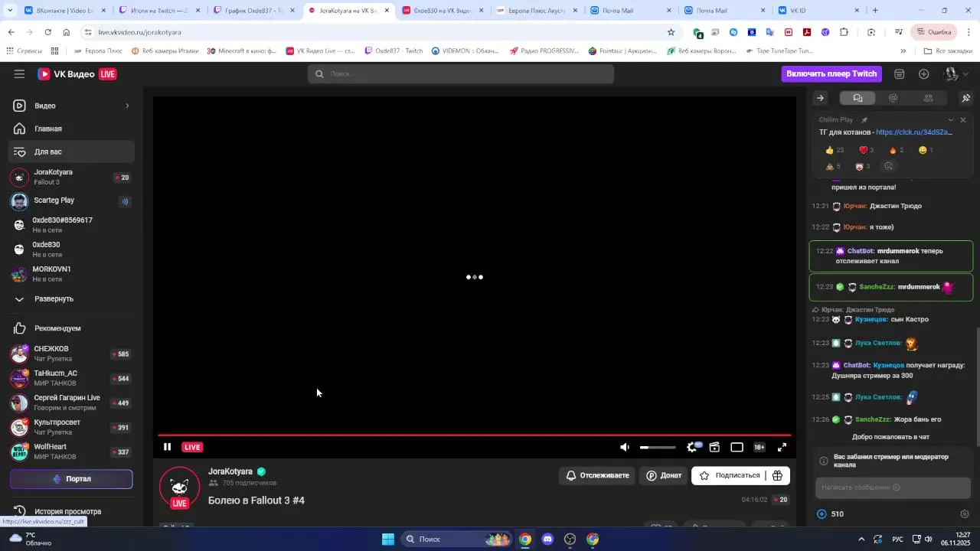Viewport: 980px width, 551px height.
Task: Open Рекомендуем section in the sidebar
Action: [x=72, y=328]
